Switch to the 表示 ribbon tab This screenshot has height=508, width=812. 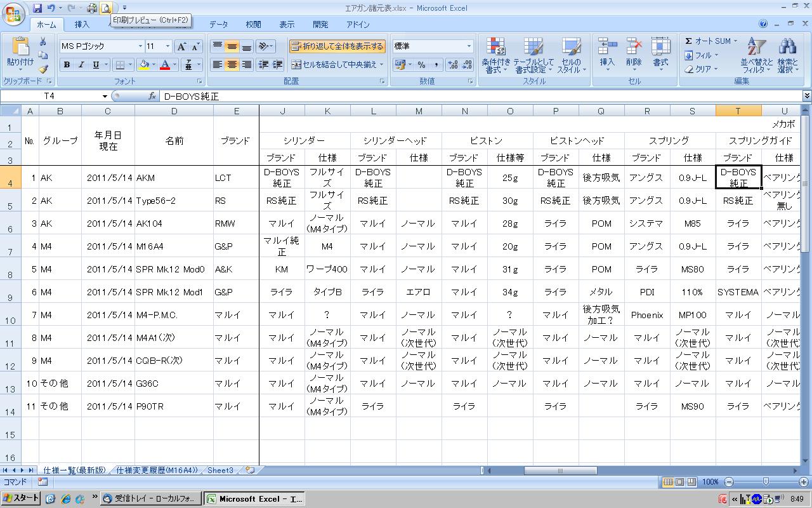coord(287,25)
